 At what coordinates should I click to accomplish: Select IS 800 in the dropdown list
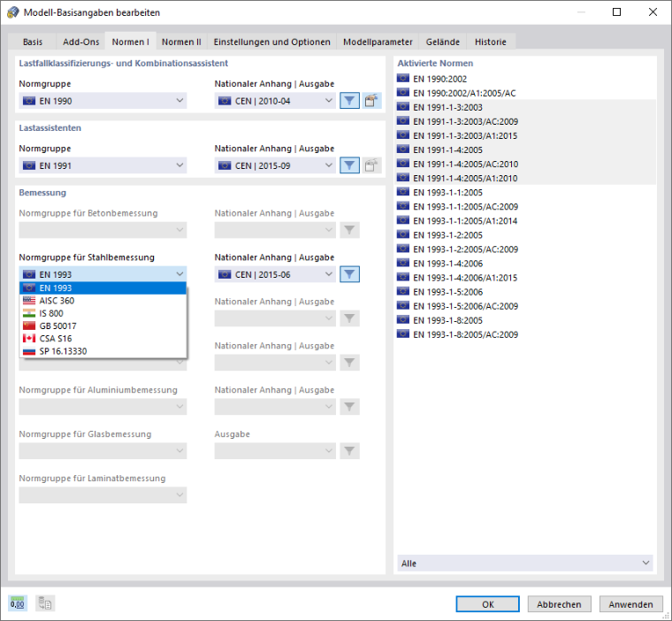pyautogui.click(x=103, y=313)
